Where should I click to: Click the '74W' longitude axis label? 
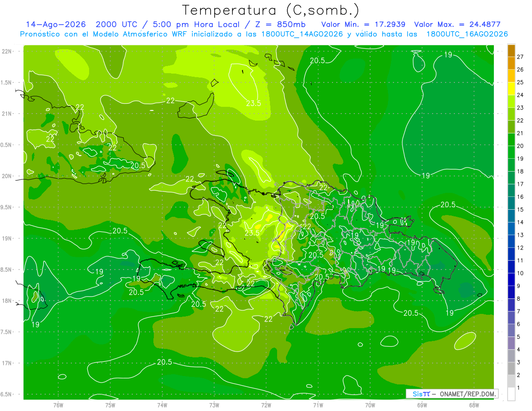[x=162, y=405]
